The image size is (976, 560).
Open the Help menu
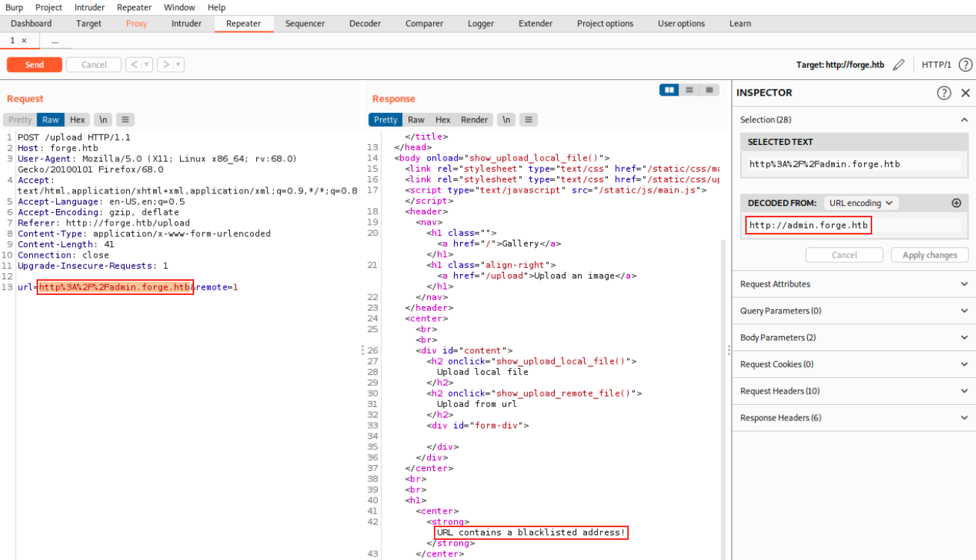217,7
